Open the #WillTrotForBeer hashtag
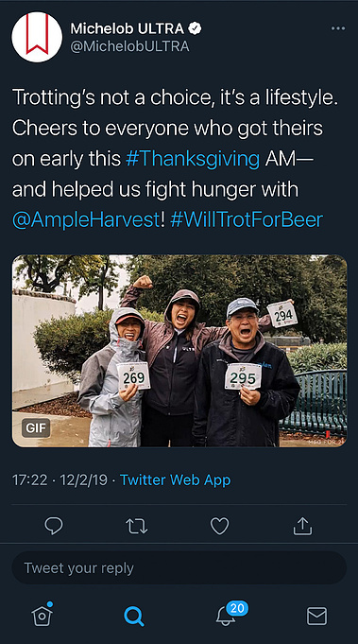The width and height of the screenshot is (358, 644). [247, 220]
